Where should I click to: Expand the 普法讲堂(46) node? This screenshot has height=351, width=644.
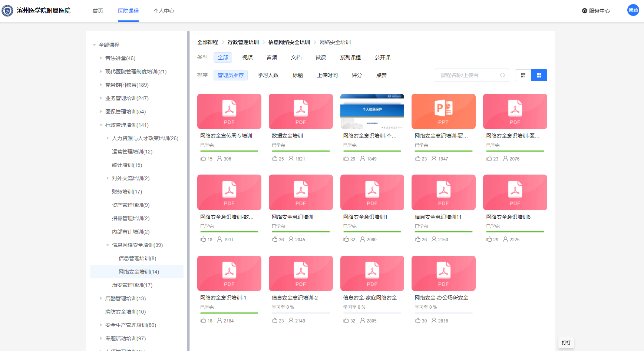pos(101,58)
